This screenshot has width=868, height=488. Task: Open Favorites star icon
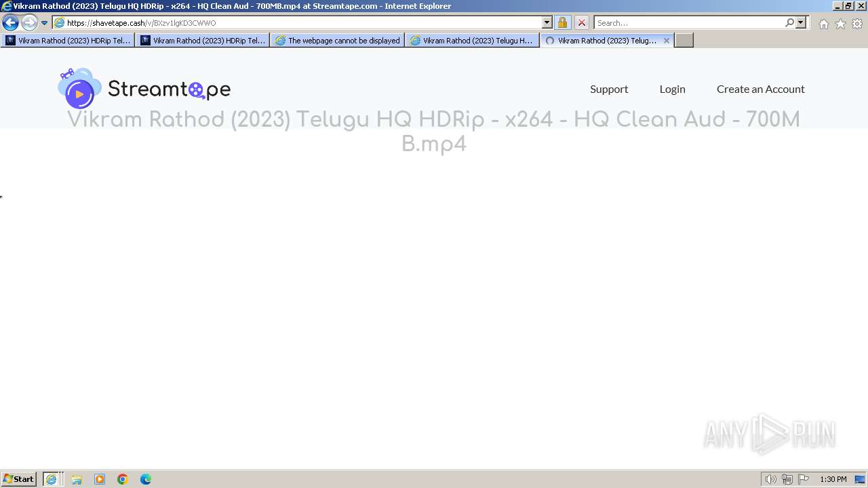coord(840,24)
